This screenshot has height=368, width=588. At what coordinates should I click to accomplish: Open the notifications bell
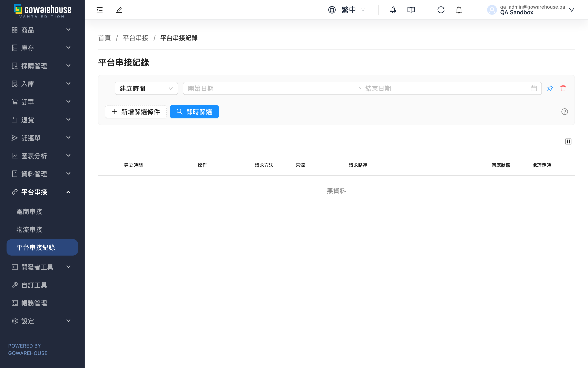[459, 10]
